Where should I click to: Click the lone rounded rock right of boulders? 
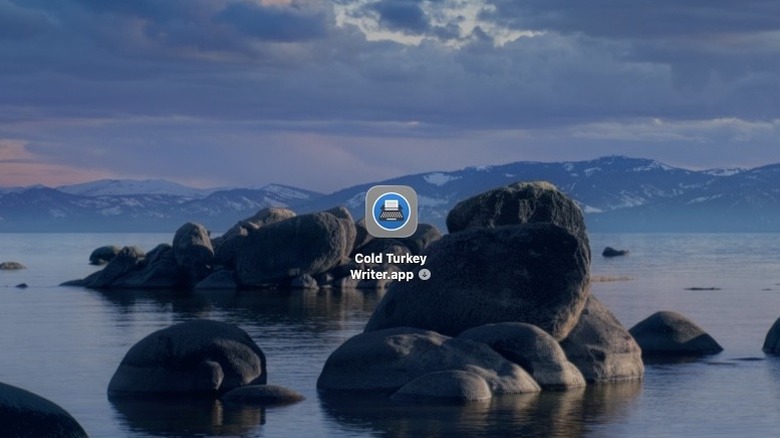pyautogui.click(x=673, y=333)
